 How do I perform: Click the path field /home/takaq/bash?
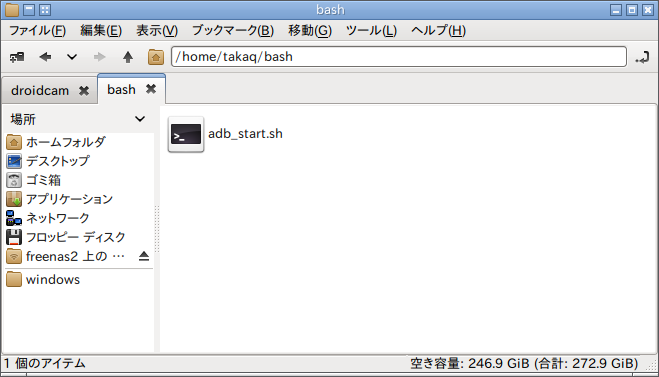(x=399, y=56)
